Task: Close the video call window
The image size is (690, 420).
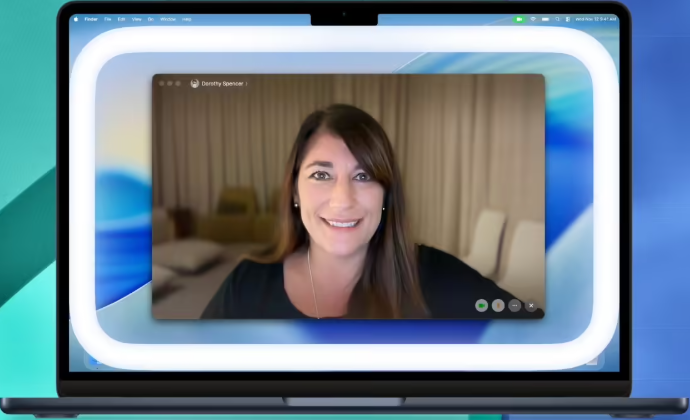Action: (x=161, y=84)
